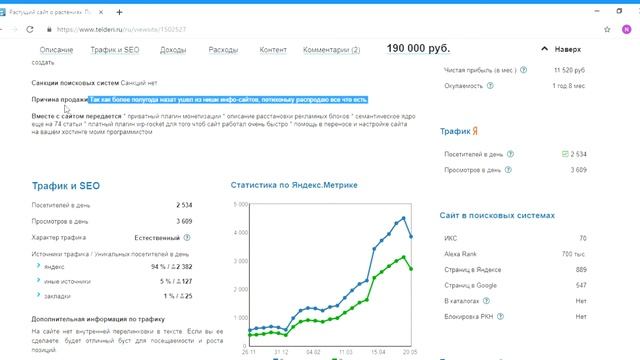Click the Дополнительная информация по трафику heading

tap(98, 319)
